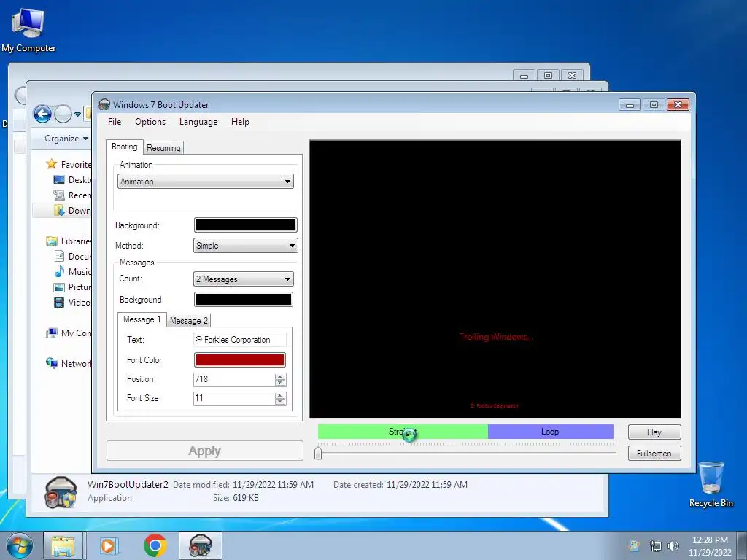Select Libraries in Explorer sidebar

click(x=68, y=241)
